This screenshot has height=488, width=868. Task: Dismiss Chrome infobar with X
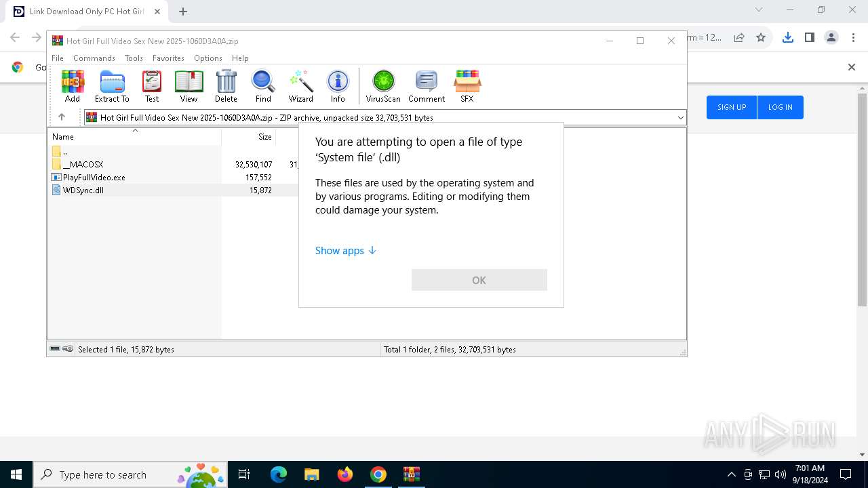click(x=852, y=67)
